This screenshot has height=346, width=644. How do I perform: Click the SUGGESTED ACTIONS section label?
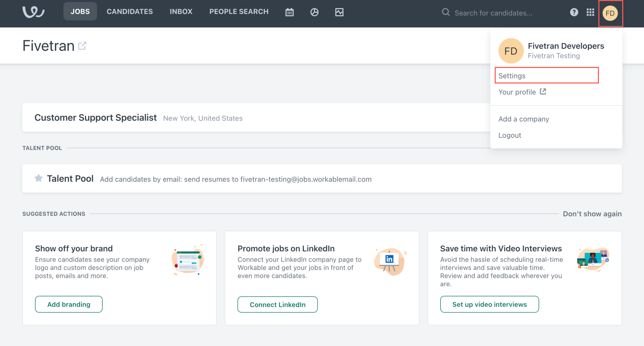(x=54, y=214)
